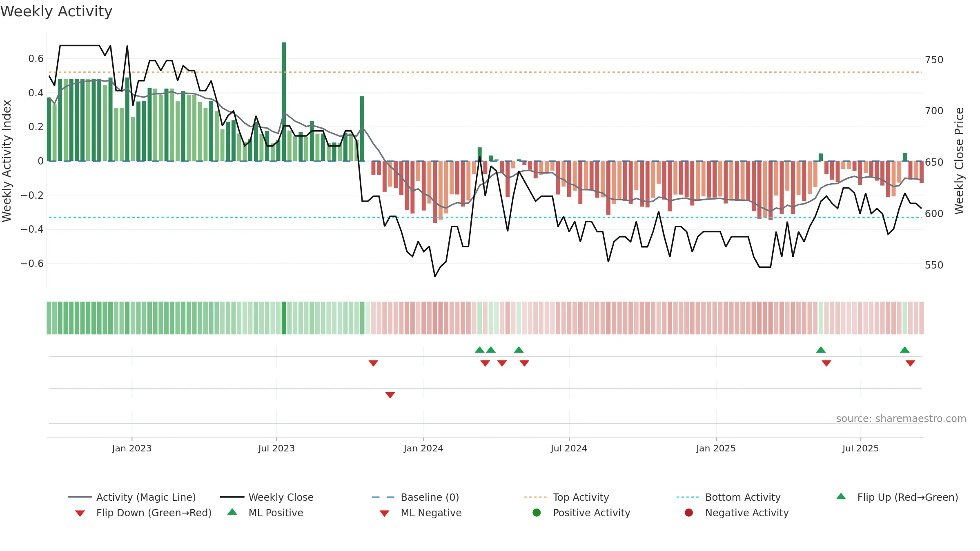Click the Weekly Close Price axis title
This screenshot has width=980, height=551.
click(959, 161)
